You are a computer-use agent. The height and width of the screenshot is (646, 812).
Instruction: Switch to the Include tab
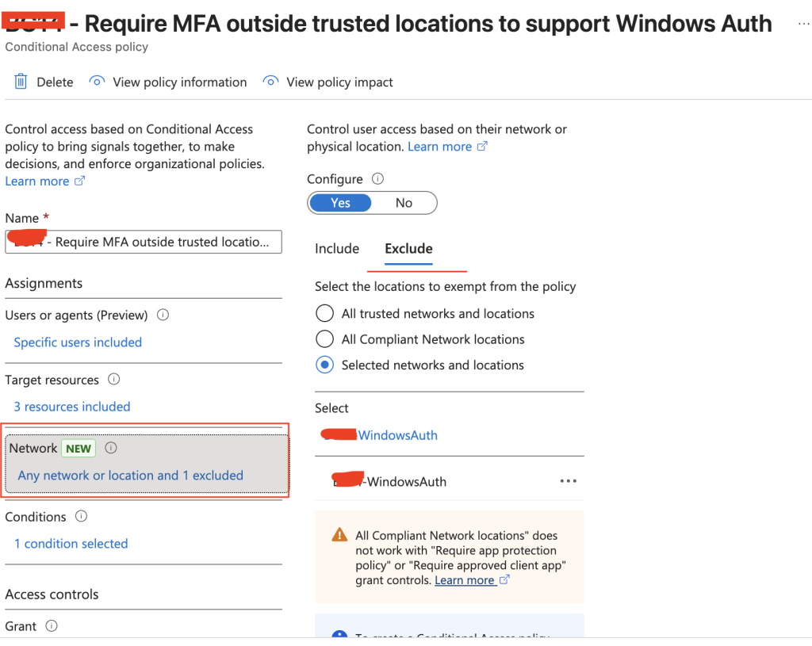tap(337, 249)
